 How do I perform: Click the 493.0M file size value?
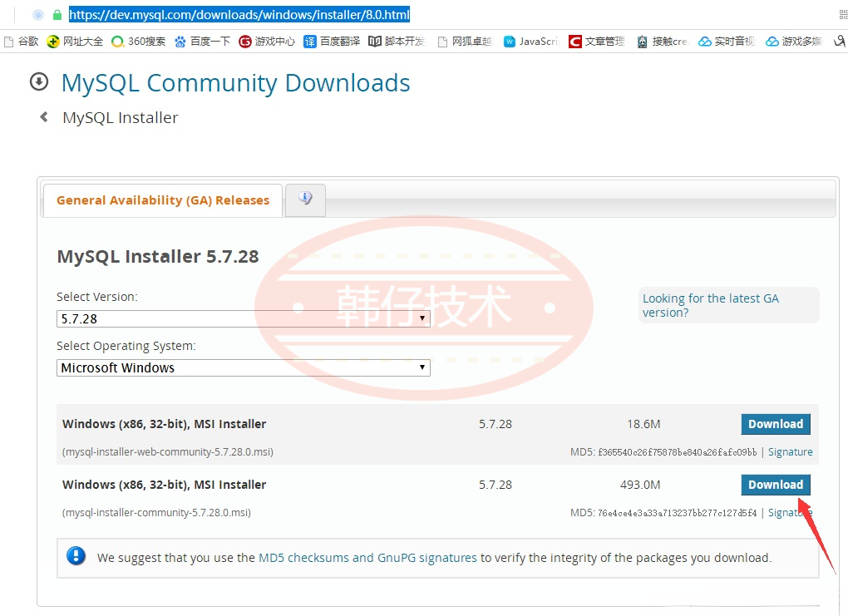(x=640, y=485)
